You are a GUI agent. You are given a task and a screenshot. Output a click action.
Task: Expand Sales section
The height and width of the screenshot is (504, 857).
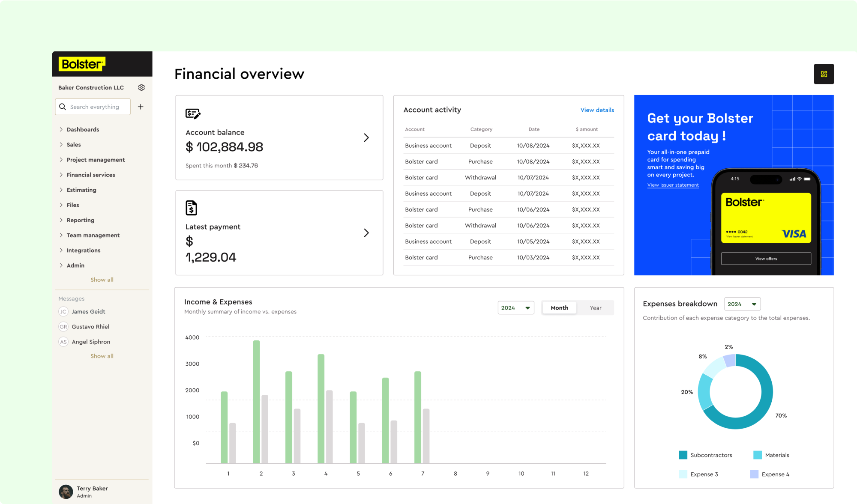click(x=70, y=144)
